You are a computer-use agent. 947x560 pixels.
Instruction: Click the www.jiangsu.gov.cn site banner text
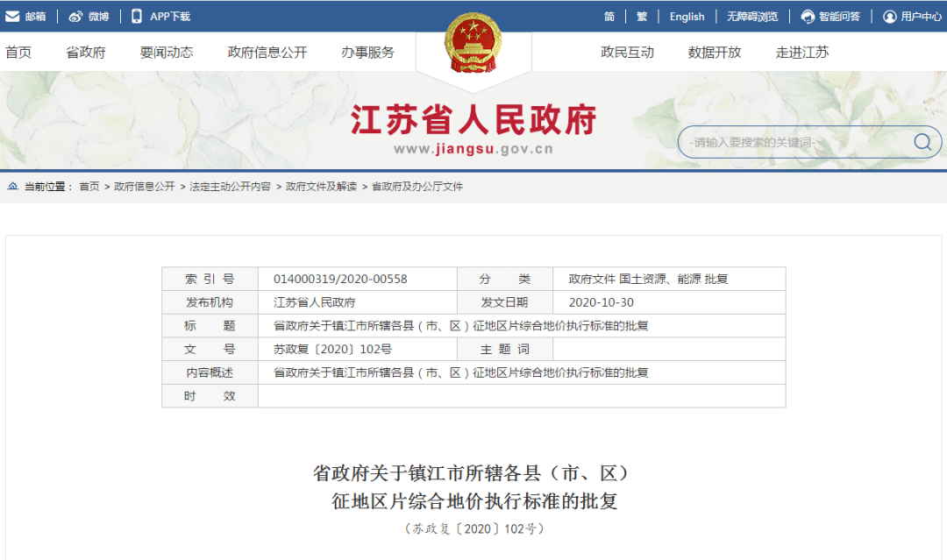point(473,148)
